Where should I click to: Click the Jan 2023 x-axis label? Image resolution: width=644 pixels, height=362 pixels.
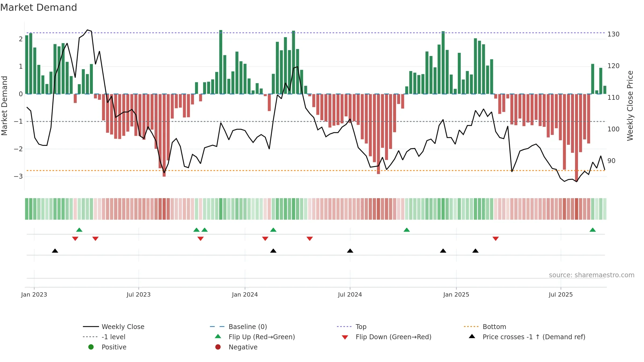coord(34,294)
